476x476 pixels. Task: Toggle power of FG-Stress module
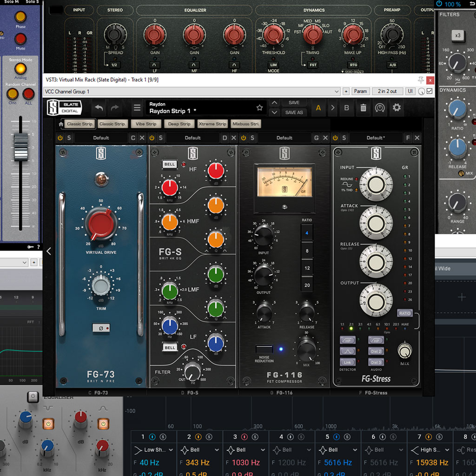[335, 138]
